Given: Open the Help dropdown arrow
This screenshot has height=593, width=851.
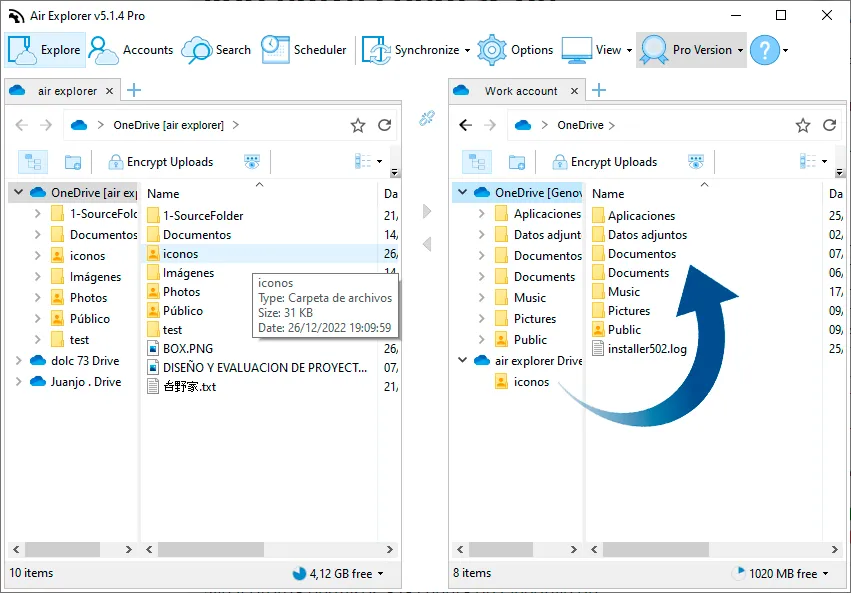Looking at the screenshot, I should click(785, 50).
